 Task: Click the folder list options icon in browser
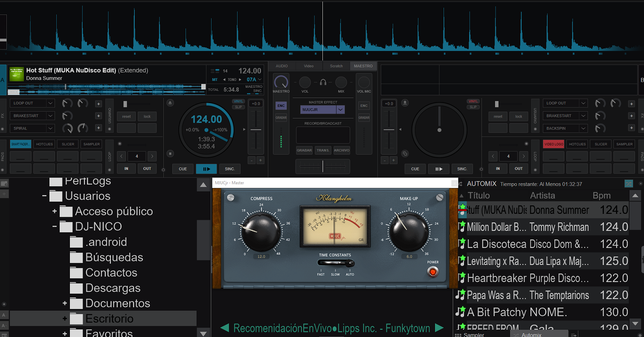pos(5,184)
